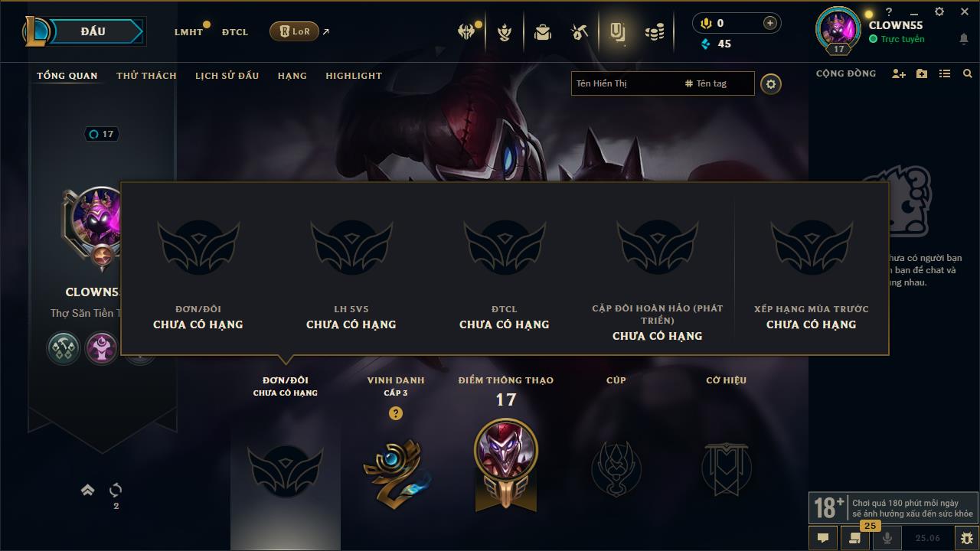The height and width of the screenshot is (551, 980).
Task: Open the notifications bell icon
Action: 963,38
